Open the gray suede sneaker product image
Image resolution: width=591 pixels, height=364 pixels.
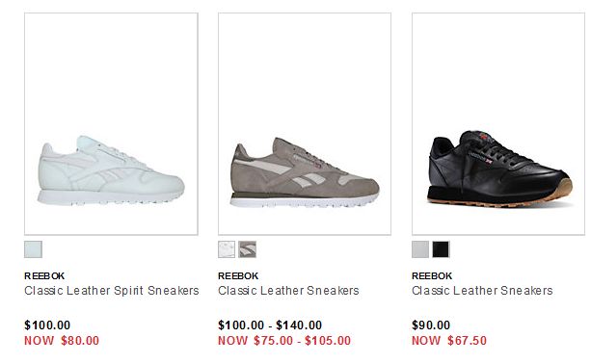pyautogui.click(x=305, y=124)
